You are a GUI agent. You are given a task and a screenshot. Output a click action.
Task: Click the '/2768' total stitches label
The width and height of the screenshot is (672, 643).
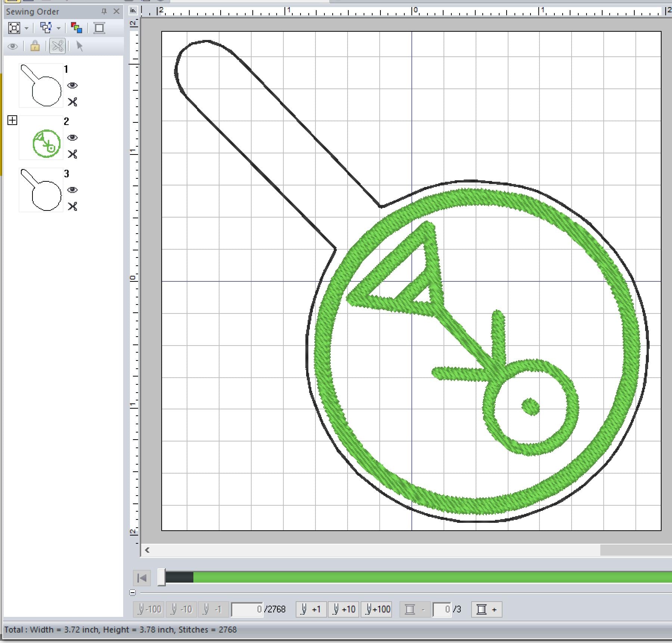[275, 609]
